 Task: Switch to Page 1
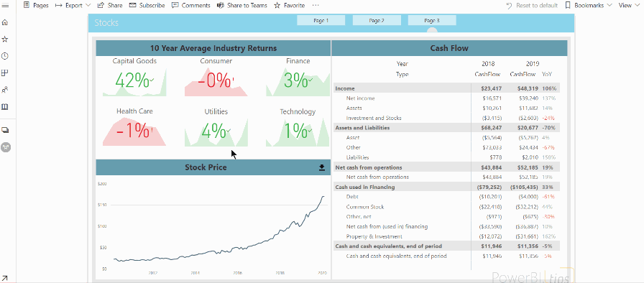coord(321,21)
